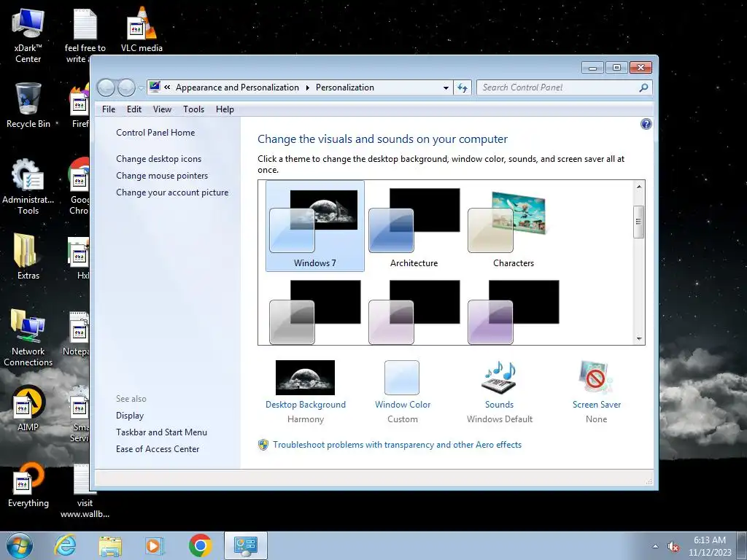This screenshot has height=560, width=747.
Task: Open the File menu
Action: (109, 109)
